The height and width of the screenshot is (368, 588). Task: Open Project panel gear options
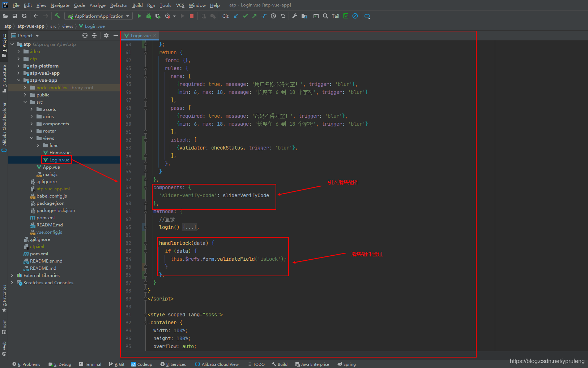[106, 35]
